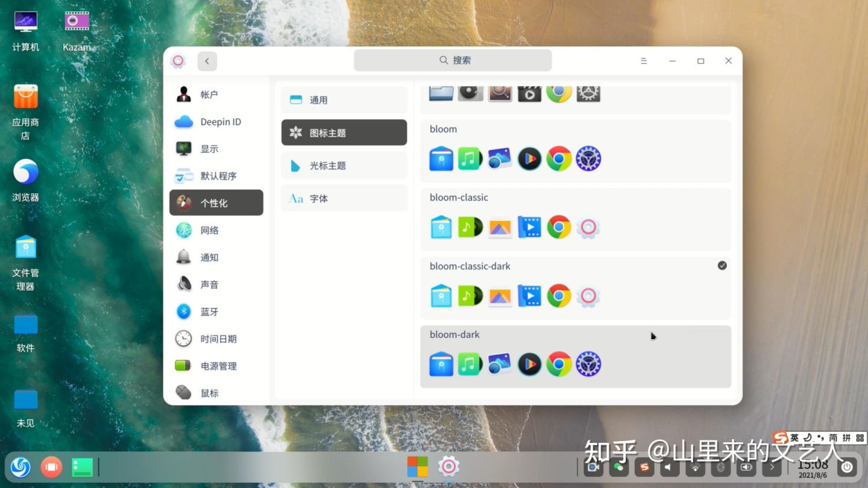Click the screen recorder tray icon
The image size is (868, 488).
coord(593,467)
